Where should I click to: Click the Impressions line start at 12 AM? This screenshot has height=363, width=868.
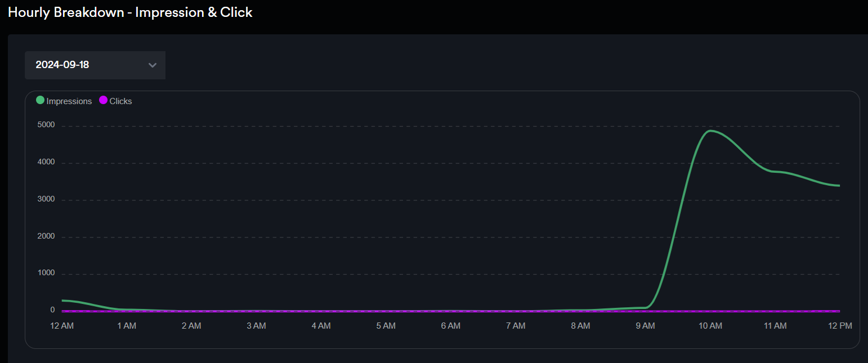click(62, 301)
